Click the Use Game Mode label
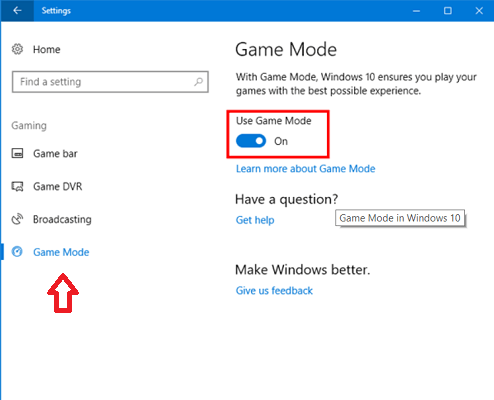Image resolution: width=494 pixels, height=400 pixels. (274, 121)
